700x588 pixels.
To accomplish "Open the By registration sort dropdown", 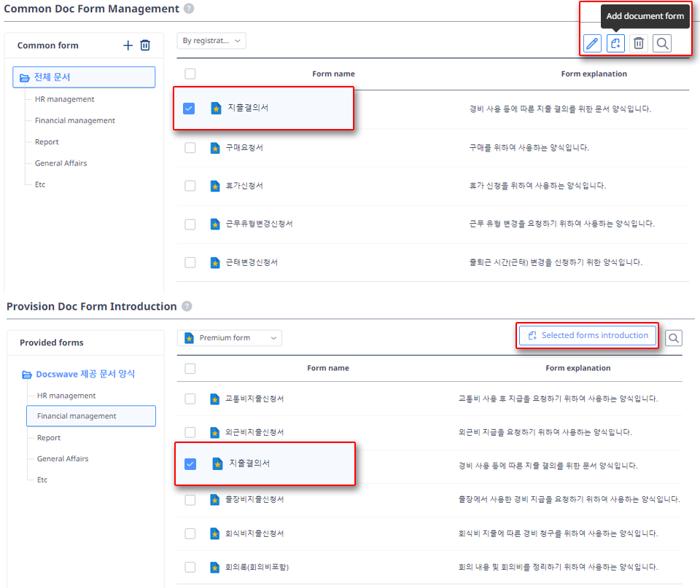I will click(211, 41).
